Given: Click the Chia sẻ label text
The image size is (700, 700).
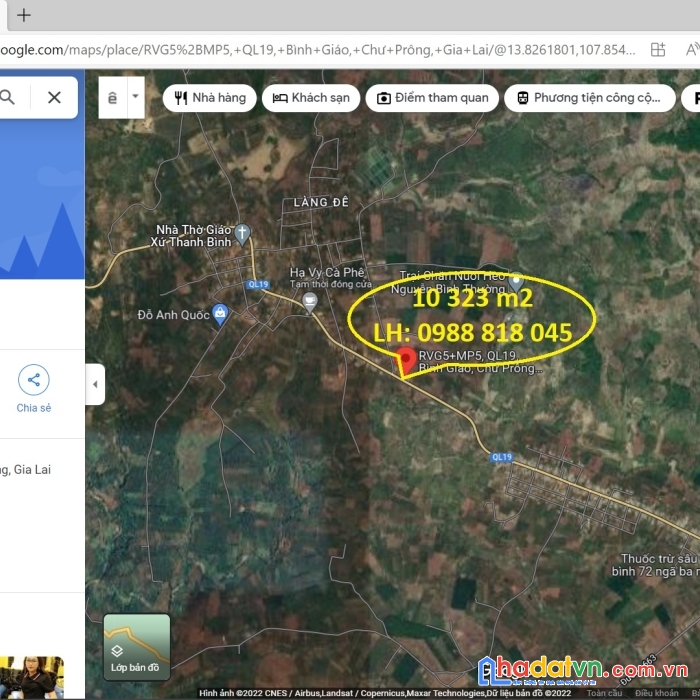Looking at the screenshot, I should (34, 408).
